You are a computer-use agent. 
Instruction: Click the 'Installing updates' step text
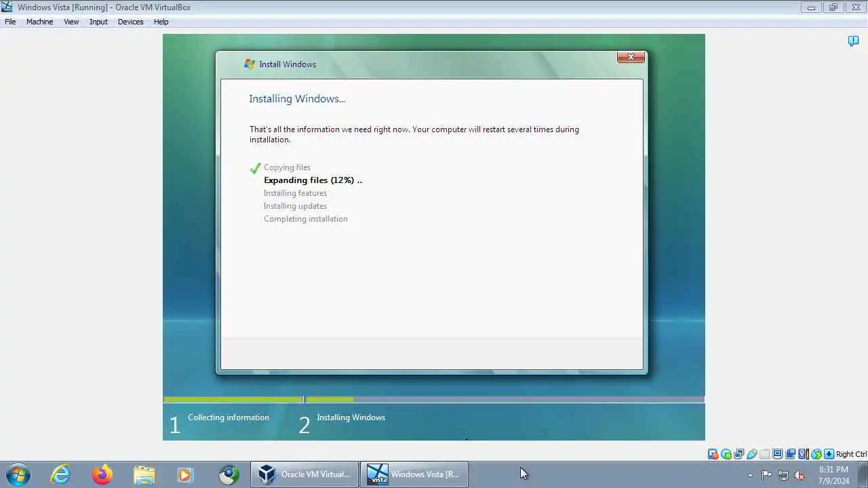295,206
